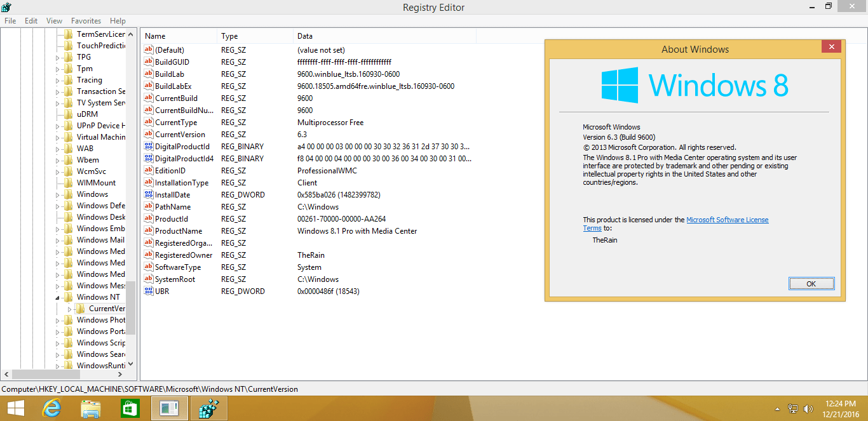Expand the TPG tree node
Viewport: 868px width, 421px height.
click(x=57, y=57)
